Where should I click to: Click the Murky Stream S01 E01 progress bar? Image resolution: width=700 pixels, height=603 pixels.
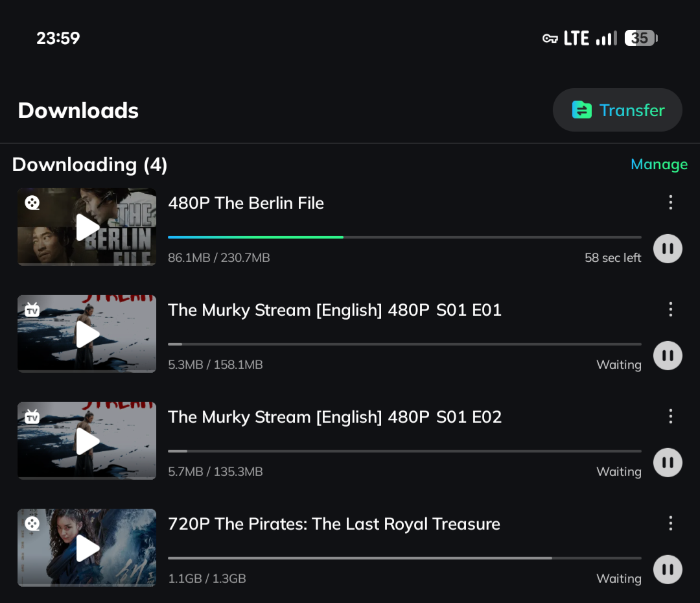pyautogui.click(x=404, y=344)
